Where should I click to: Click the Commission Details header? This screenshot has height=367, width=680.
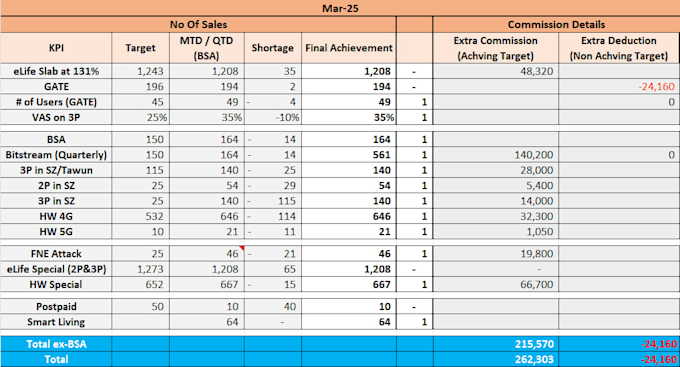[x=556, y=24]
